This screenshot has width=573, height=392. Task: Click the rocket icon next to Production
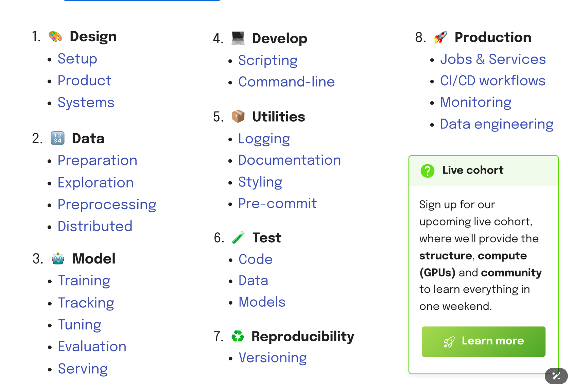pyautogui.click(x=440, y=37)
